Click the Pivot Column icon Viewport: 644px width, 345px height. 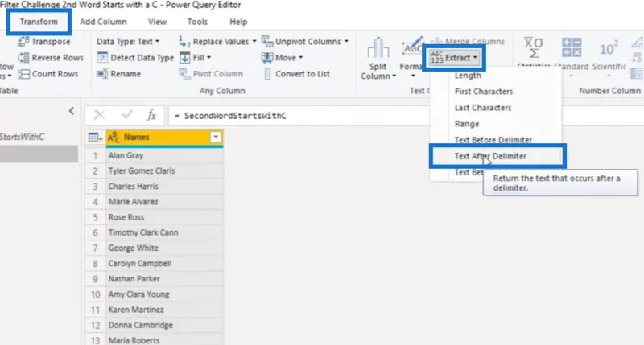click(x=184, y=74)
